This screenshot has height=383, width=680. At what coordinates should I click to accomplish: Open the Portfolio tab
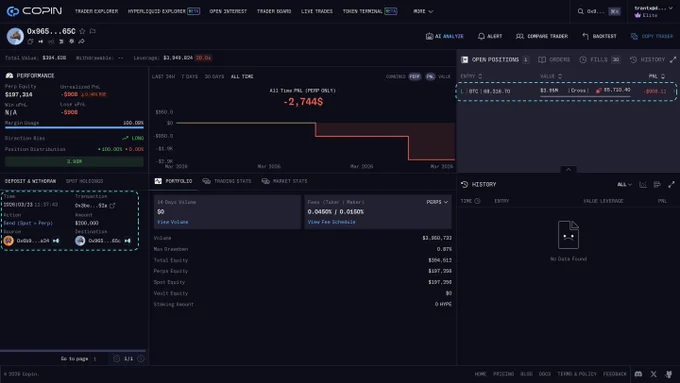(173, 181)
